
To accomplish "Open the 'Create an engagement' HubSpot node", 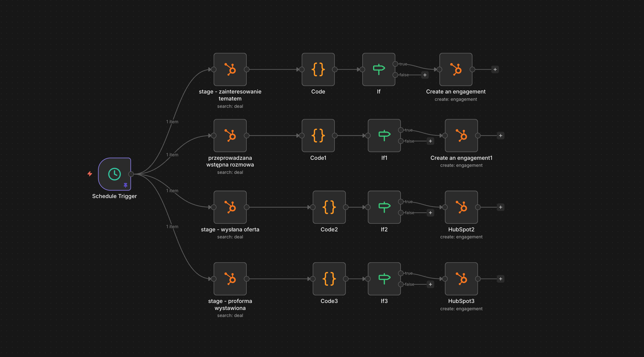I will [456, 70].
